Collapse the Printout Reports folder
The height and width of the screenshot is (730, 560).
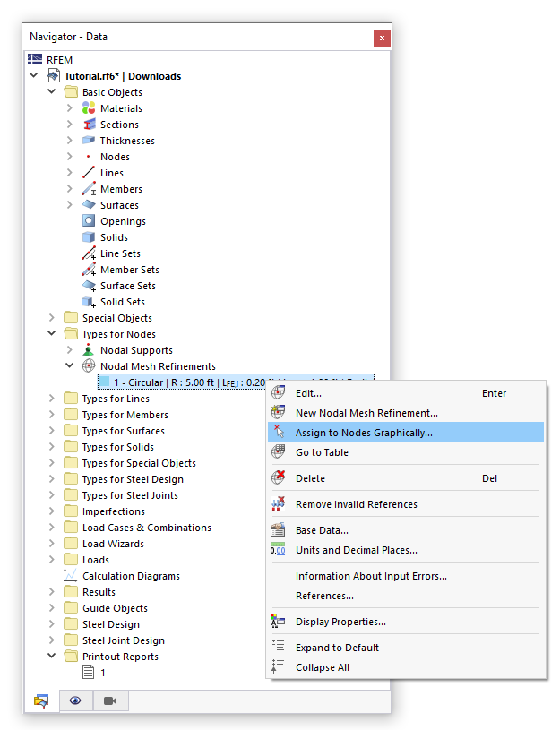point(52,656)
